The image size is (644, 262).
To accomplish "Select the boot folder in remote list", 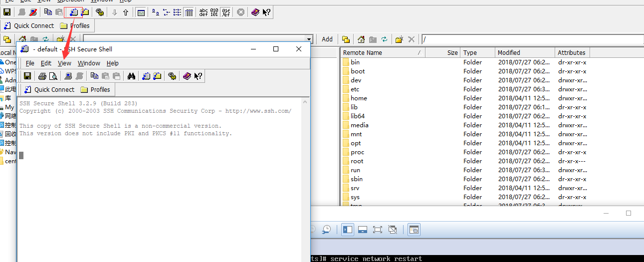I will pos(354,71).
